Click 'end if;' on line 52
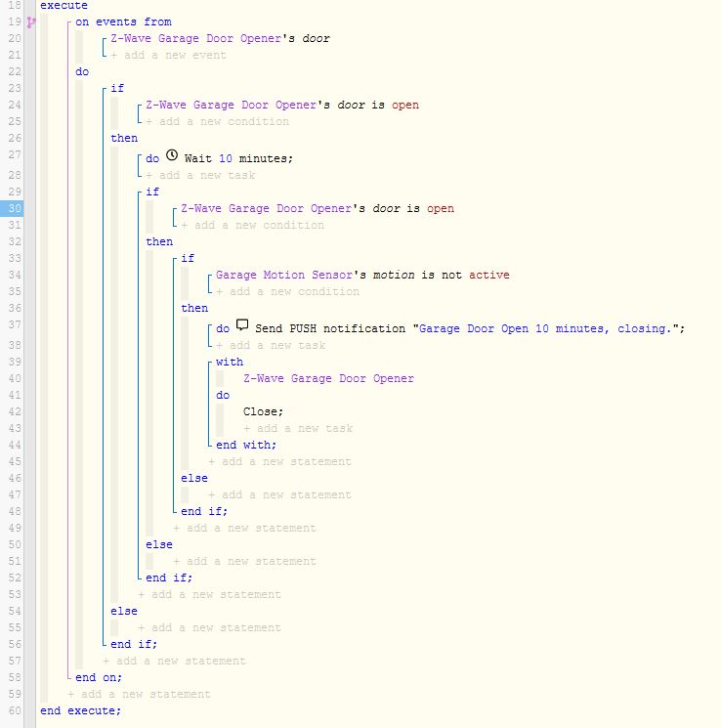 click(x=169, y=578)
